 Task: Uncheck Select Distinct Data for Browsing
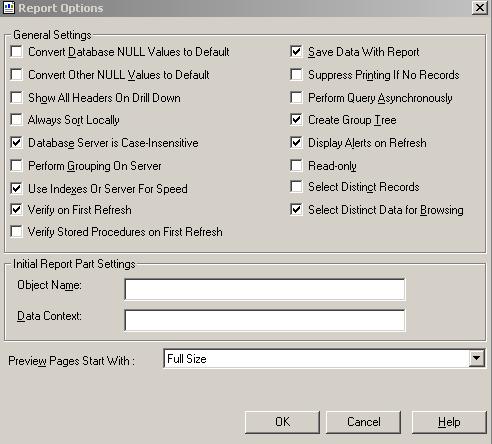(296, 210)
